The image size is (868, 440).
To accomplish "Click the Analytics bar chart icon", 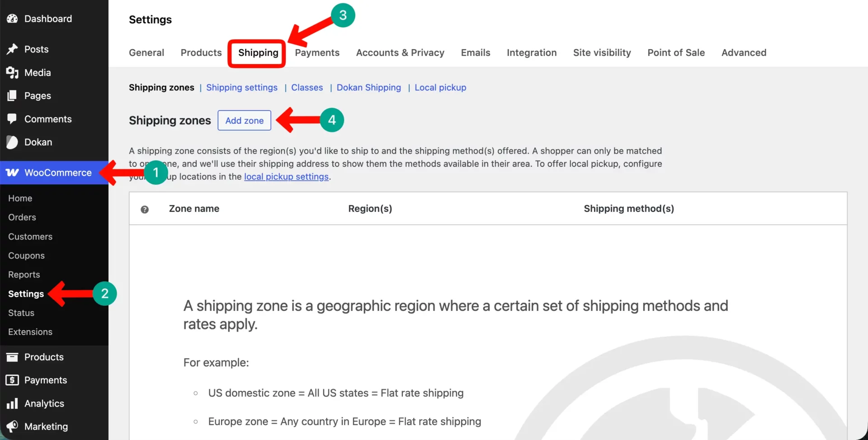I will tap(12, 403).
